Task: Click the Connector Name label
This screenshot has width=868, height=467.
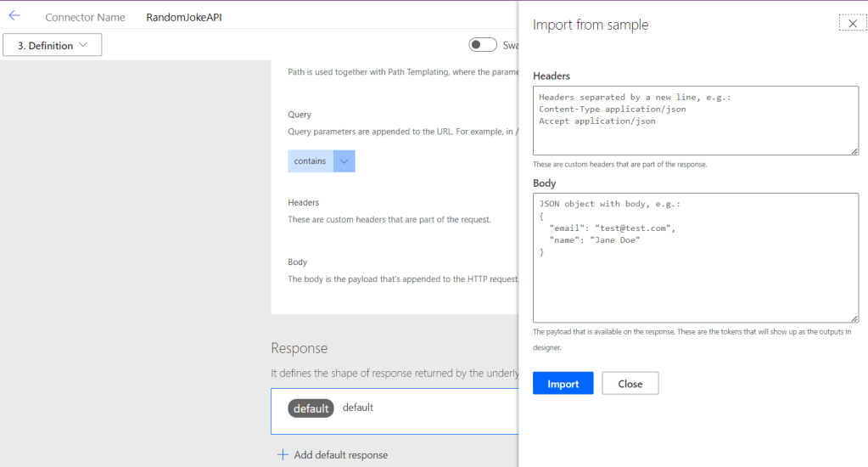Action: 85,17
